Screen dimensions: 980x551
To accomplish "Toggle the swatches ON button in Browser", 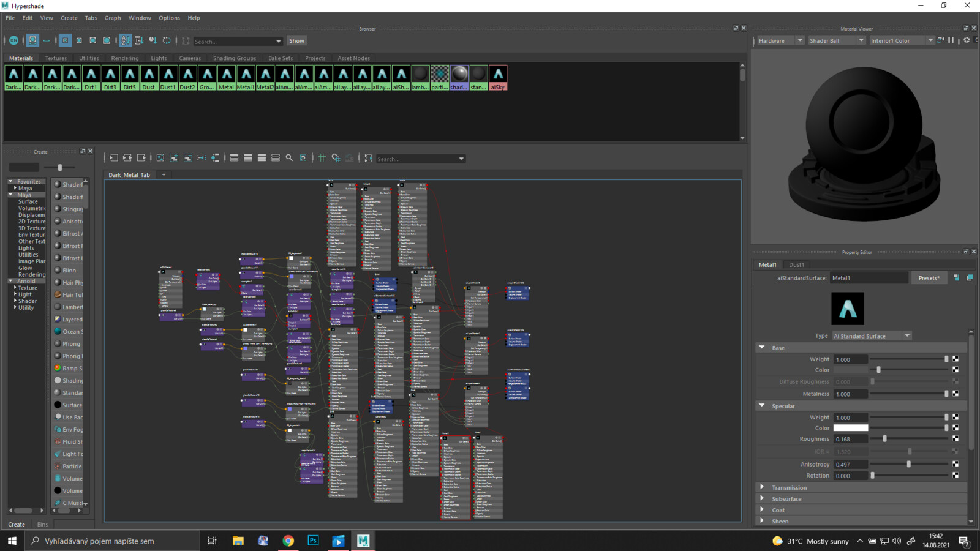I will pos(13,40).
